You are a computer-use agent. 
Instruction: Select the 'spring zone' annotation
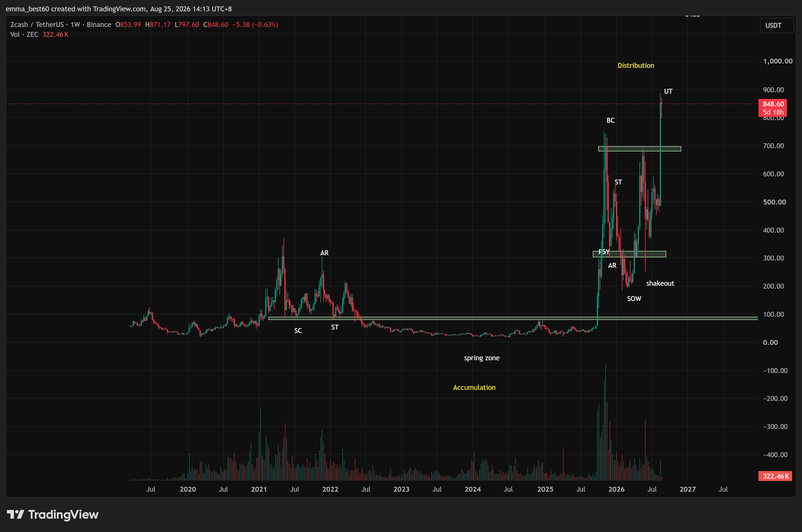482,358
